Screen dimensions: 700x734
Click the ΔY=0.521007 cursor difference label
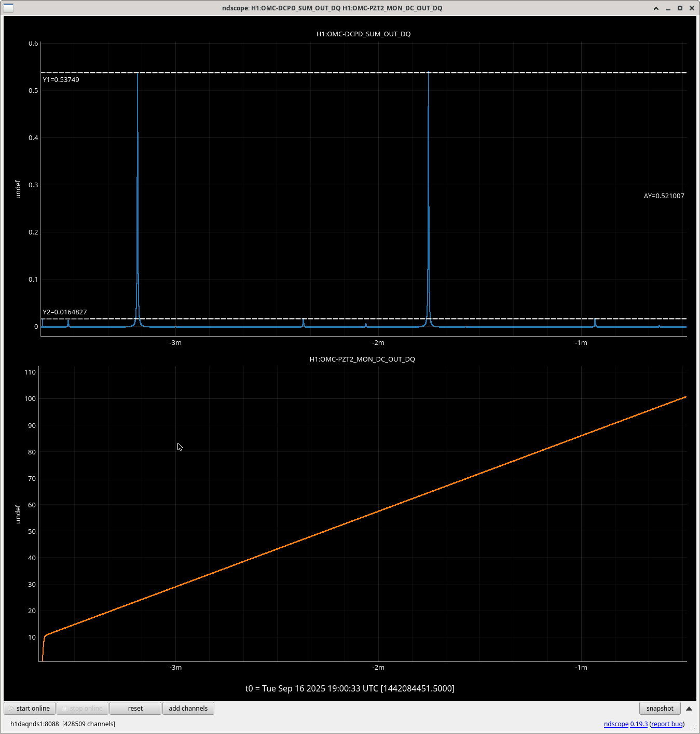[664, 196]
